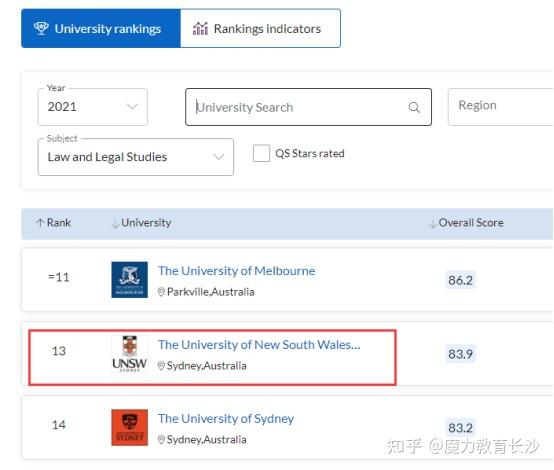Click the location pin in the UNSW row

[161, 366]
